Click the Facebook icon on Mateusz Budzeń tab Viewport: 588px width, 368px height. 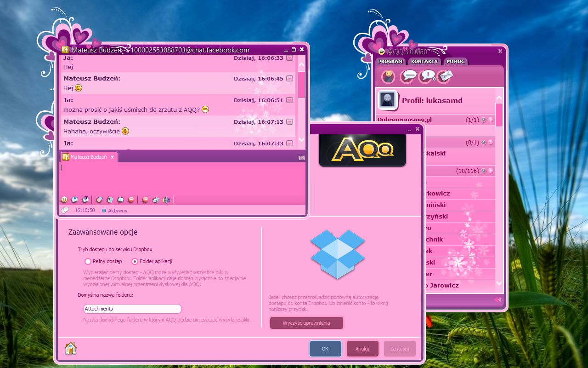click(66, 157)
